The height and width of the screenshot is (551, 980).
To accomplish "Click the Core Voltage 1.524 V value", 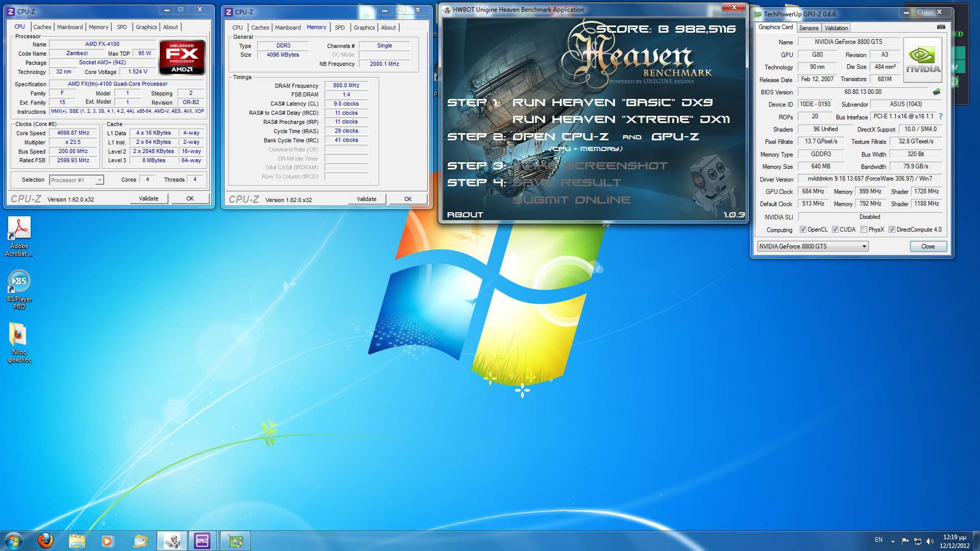I will 138,71.
